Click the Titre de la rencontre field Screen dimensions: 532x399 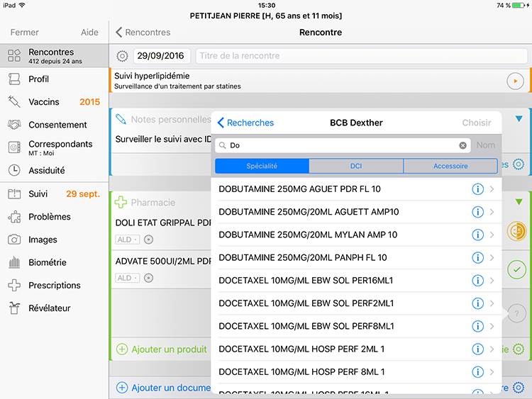click(x=362, y=56)
